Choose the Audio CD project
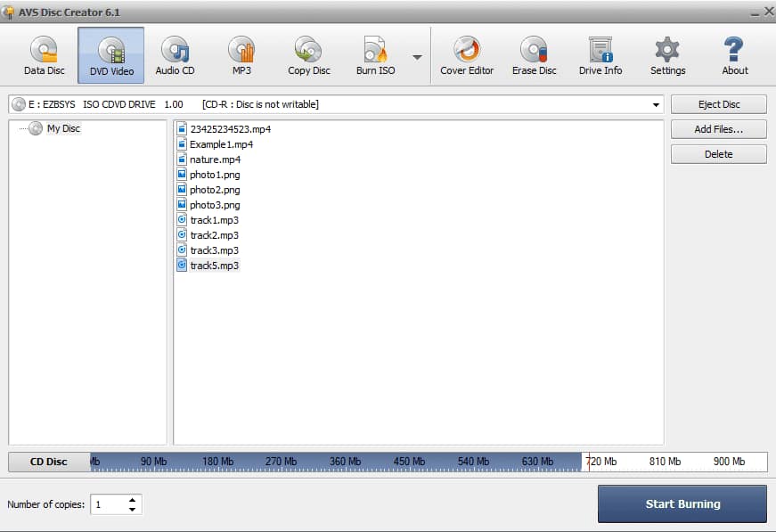This screenshot has width=776, height=532. pos(175,55)
